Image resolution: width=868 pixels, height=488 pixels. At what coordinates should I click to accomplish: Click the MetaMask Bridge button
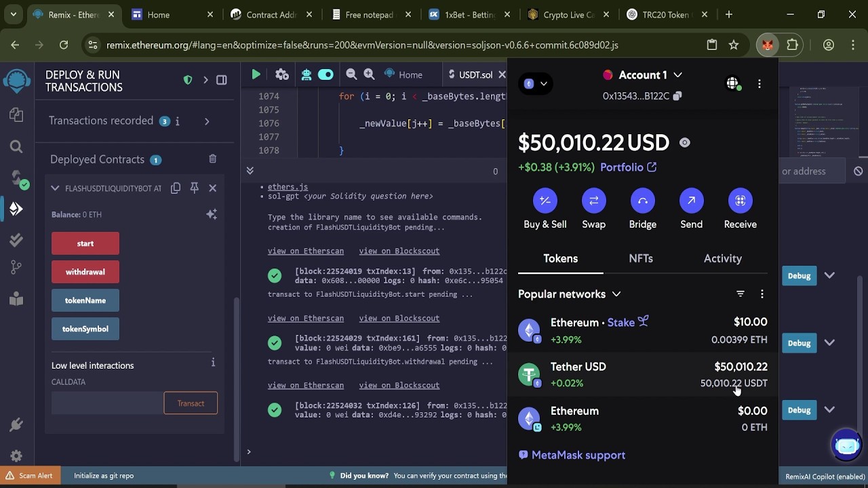[x=643, y=209]
